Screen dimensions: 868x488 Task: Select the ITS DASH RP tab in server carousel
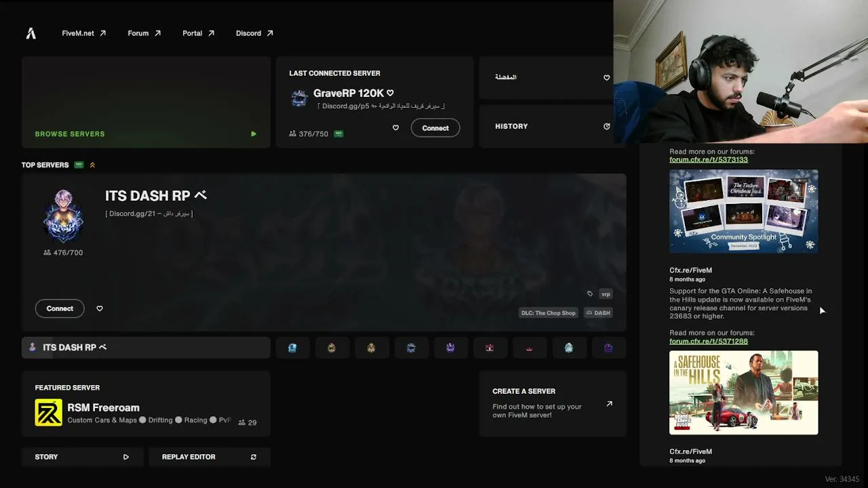[146, 348]
